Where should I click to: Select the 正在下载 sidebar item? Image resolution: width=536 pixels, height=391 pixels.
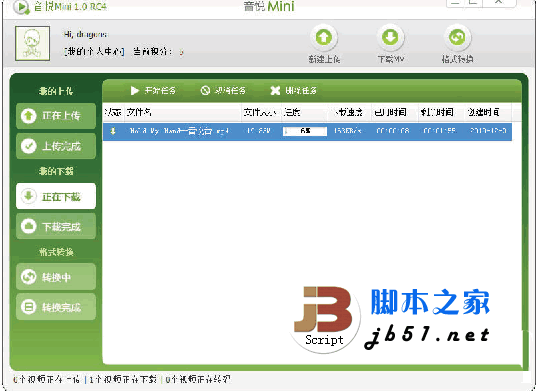tap(56, 196)
